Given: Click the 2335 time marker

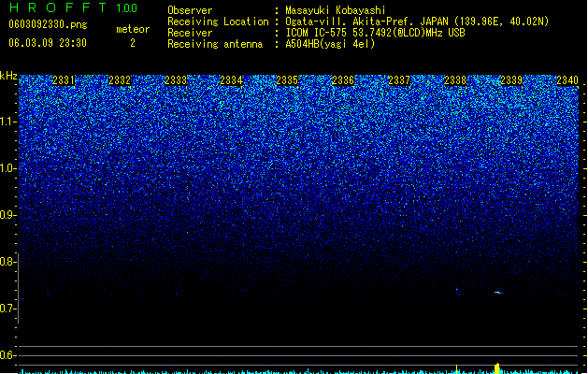Looking at the screenshot, I should click(x=287, y=80).
